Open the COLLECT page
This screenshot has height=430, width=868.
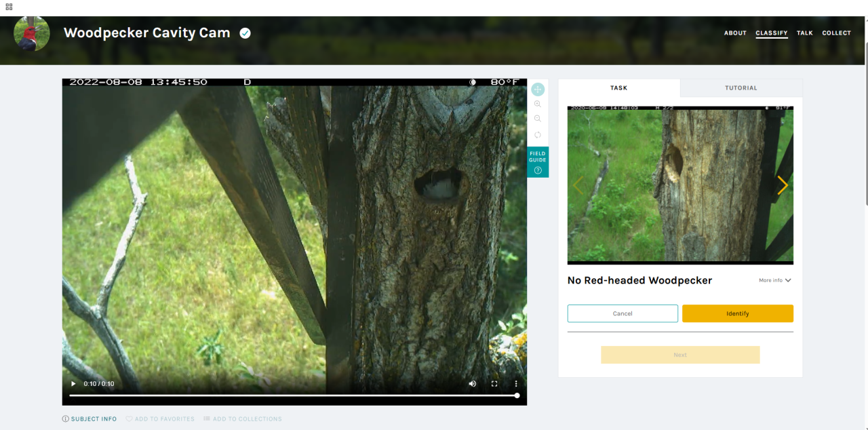click(837, 33)
